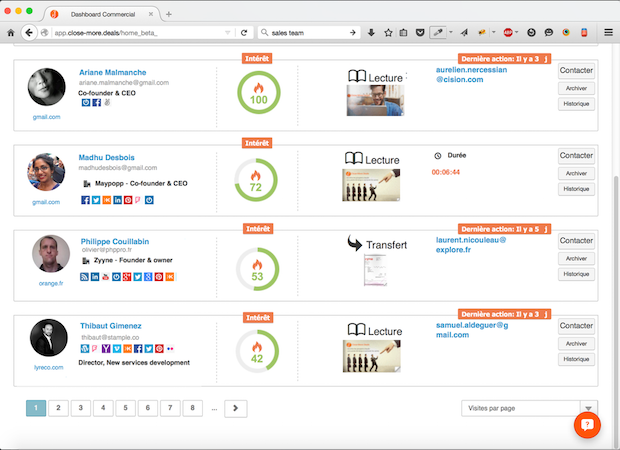Open Madhu Desbois' LinkedIn profile icon
Viewport: 620px width, 450px height.
tap(117, 200)
